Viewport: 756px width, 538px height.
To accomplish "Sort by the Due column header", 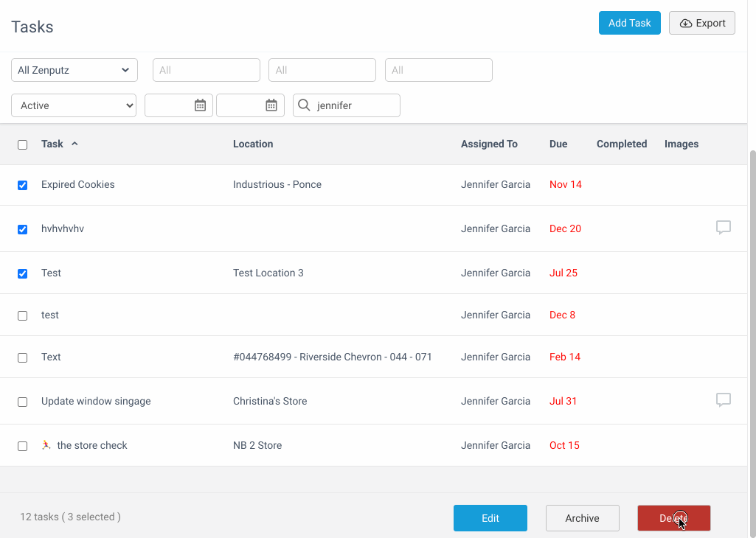I will (558, 144).
